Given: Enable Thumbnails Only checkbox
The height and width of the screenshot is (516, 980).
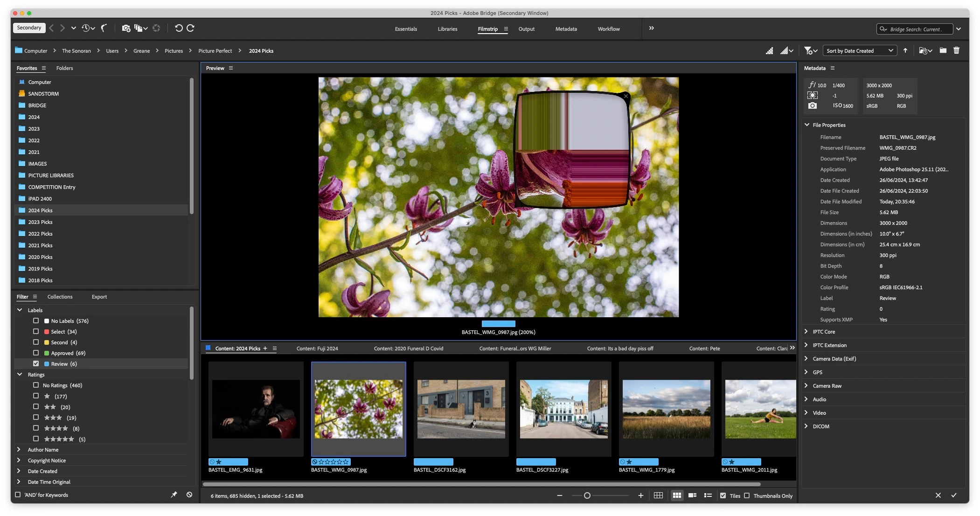Looking at the screenshot, I should pyautogui.click(x=747, y=495).
